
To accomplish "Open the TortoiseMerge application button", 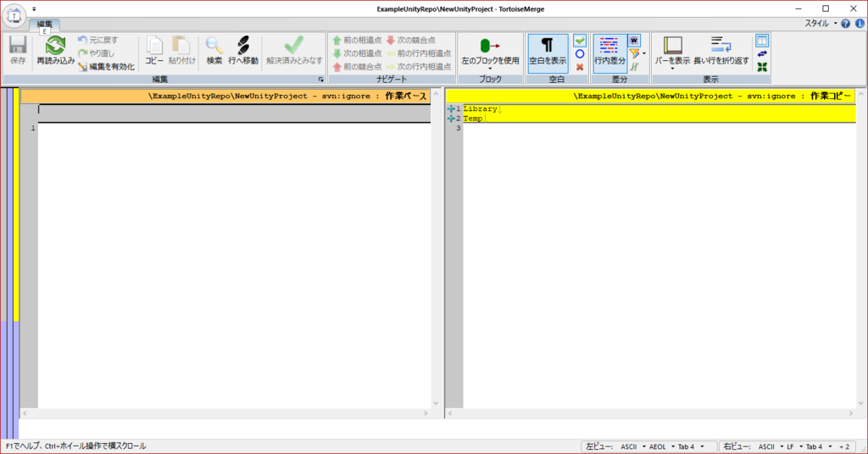I will coord(14,16).
